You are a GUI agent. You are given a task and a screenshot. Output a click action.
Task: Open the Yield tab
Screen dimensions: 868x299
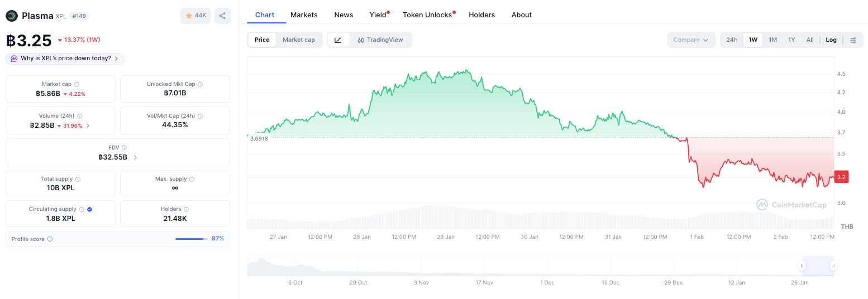tap(378, 15)
